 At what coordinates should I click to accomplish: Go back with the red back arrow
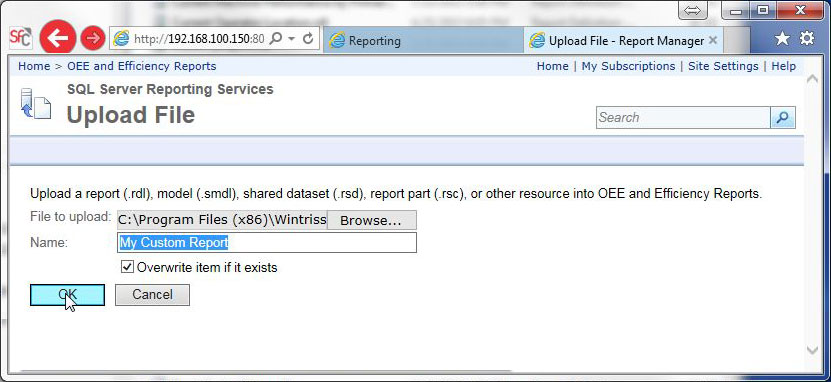pos(58,38)
